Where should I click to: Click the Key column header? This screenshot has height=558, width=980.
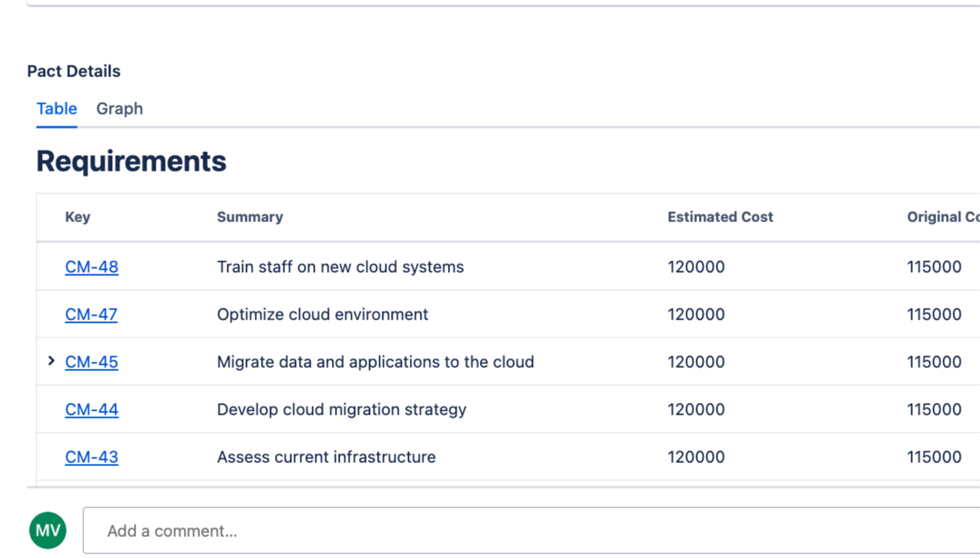[x=78, y=217]
